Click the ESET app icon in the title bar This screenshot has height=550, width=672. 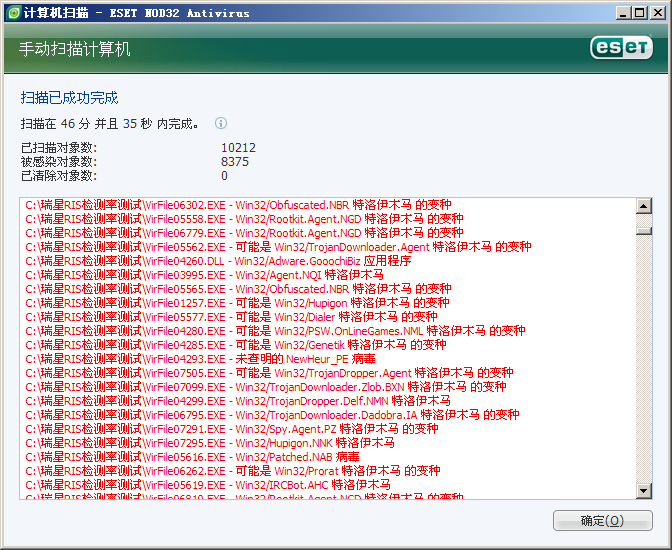tap(14, 13)
